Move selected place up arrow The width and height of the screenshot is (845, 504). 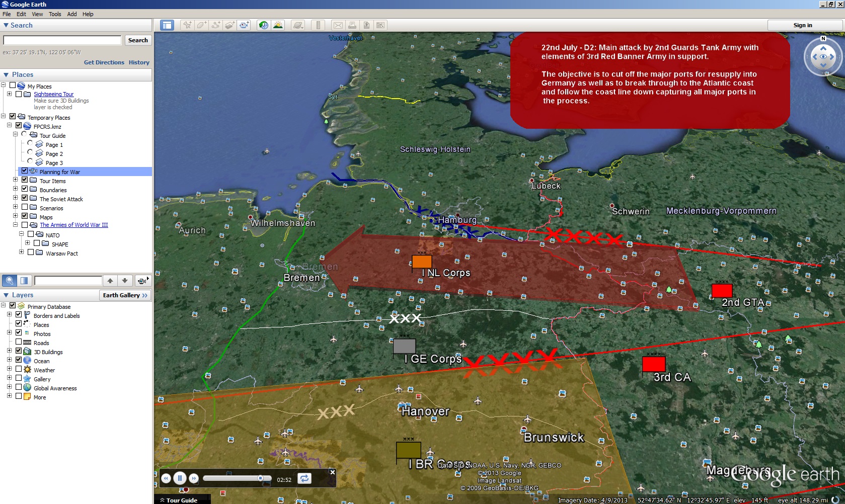pyautogui.click(x=110, y=281)
